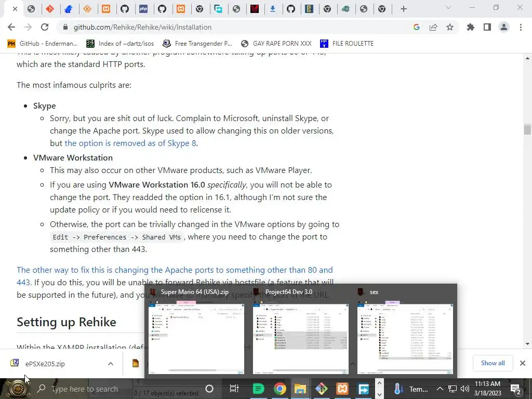The width and height of the screenshot is (532, 399).
Task: Click the Chrome icon on the taskbar
Action: click(280, 389)
